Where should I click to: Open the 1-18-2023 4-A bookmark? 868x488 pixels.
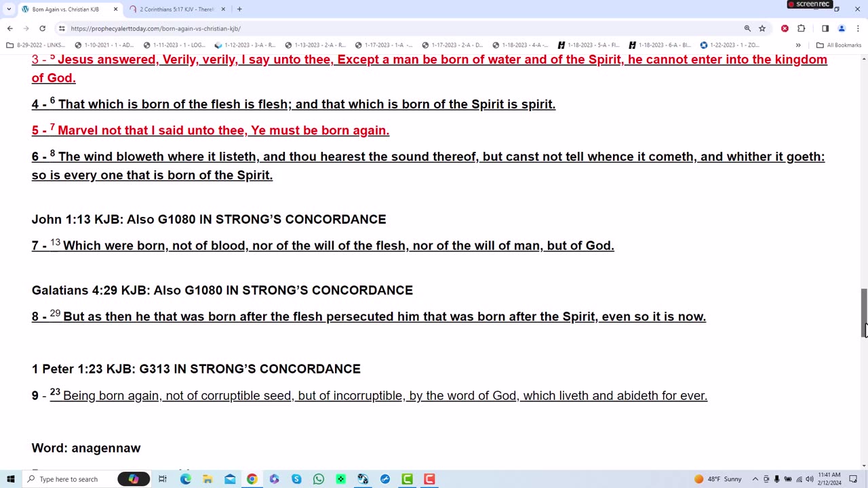point(521,45)
